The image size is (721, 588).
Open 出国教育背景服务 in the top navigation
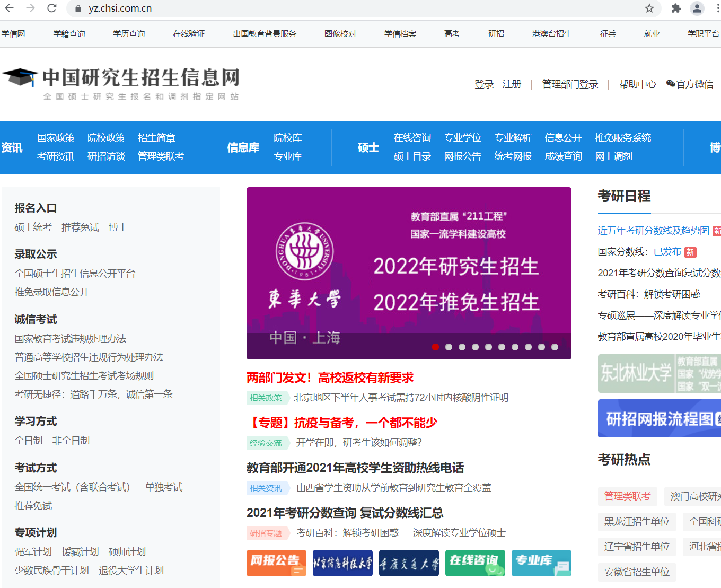[x=265, y=34]
